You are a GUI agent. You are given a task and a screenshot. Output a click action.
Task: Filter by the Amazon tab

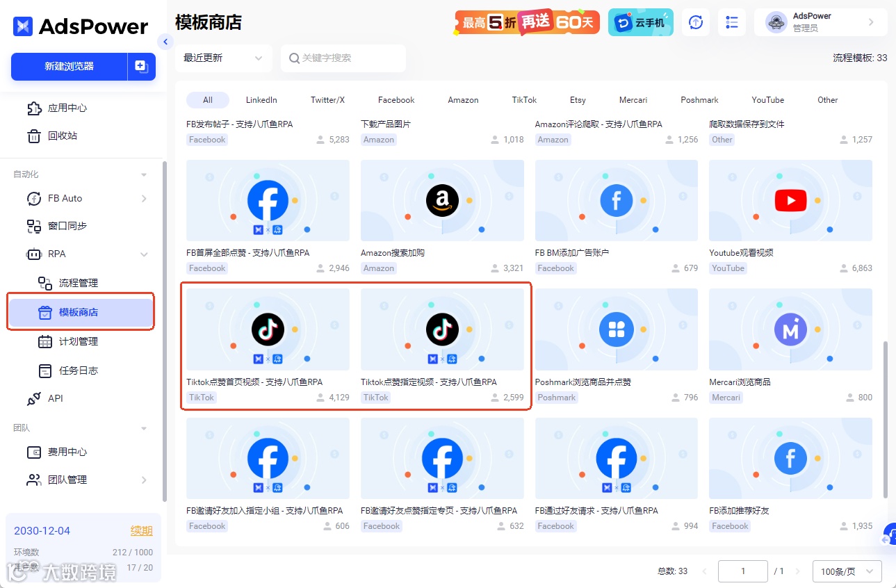click(x=463, y=100)
